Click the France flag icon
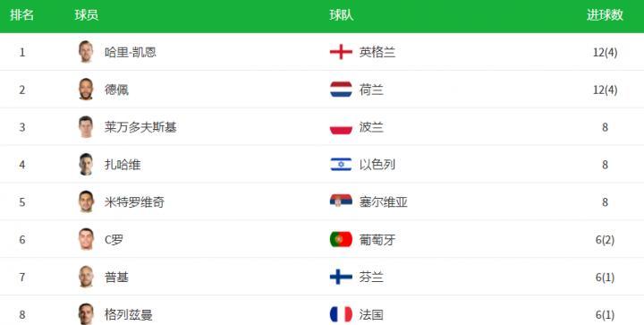 point(341,314)
